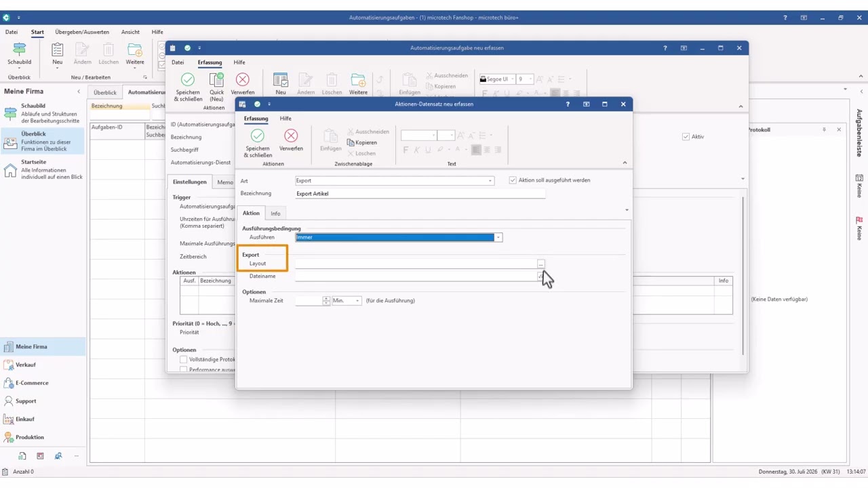Image resolution: width=868 pixels, height=488 pixels.
Task: Open Datei menu in Automatisierungsaufgabe window
Action: (x=178, y=62)
